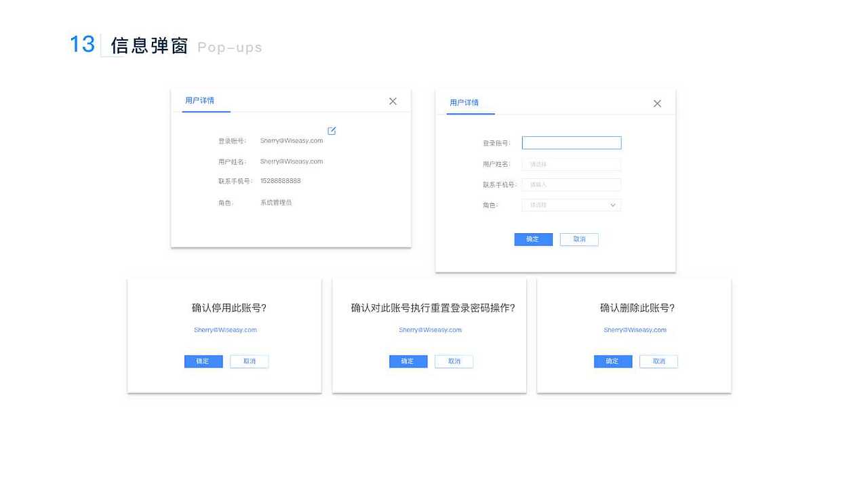This screenshot has width=868, height=488.
Task: Click 确定 to reset login password
Action: coord(408,361)
